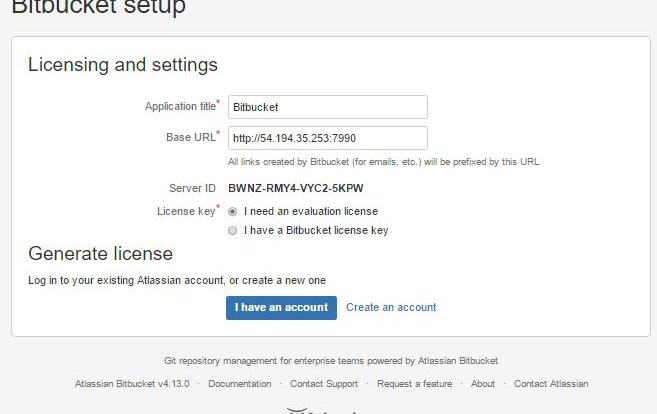Click the Atlassian Bitbucket v4.13.0 text

click(132, 383)
